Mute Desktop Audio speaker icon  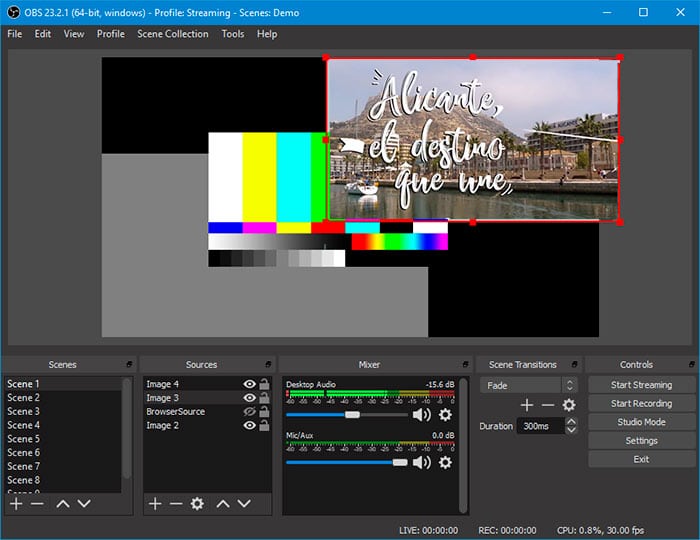(421, 415)
